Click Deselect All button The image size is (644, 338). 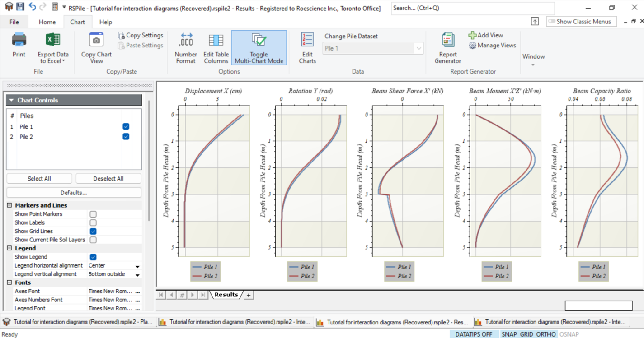click(108, 178)
